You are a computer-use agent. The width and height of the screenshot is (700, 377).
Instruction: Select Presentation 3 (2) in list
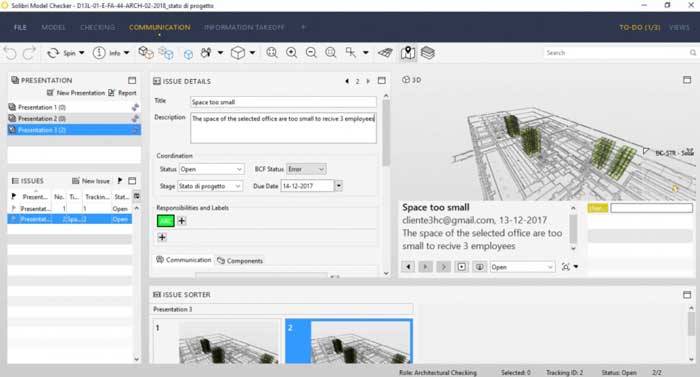[74, 130]
